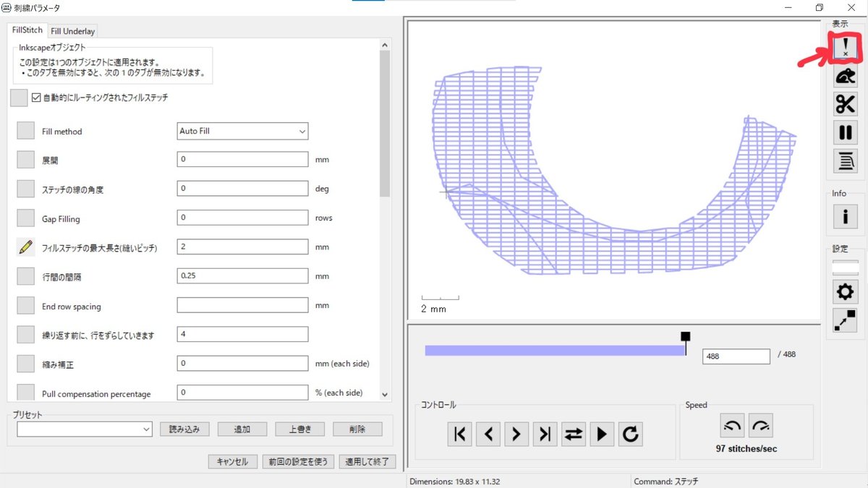Jump to first stitch in simulator
Image resolution: width=868 pixels, height=488 pixels.
pyautogui.click(x=459, y=434)
